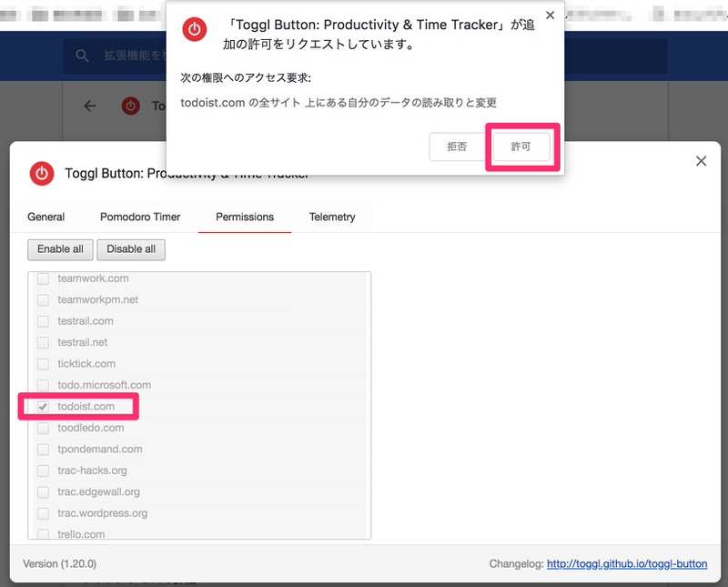The width and height of the screenshot is (728, 587).
Task: Click the todoist.com label text
Action: (x=86, y=406)
